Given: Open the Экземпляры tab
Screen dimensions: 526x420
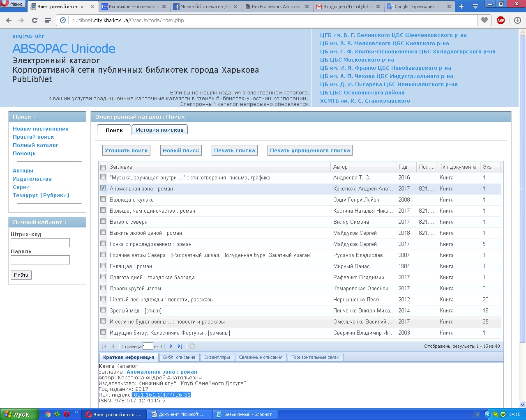Looking at the screenshot, I should pos(217,357).
